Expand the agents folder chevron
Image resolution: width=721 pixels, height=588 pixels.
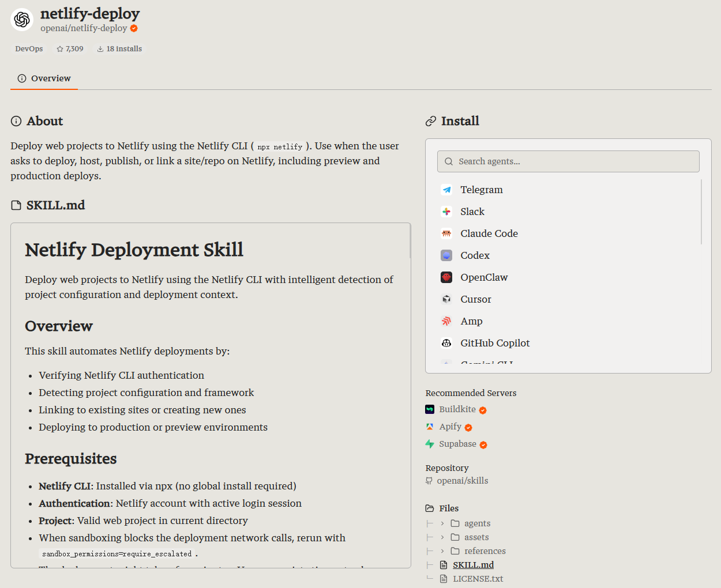442,523
